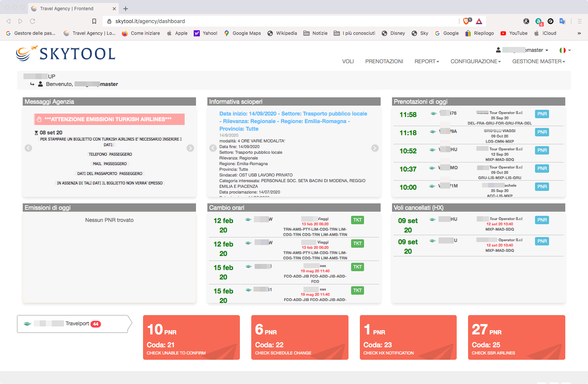The width and height of the screenshot is (588, 384).
Task: Open the GESTIONE MASTER dropdown
Action: [x=538, y=61]
